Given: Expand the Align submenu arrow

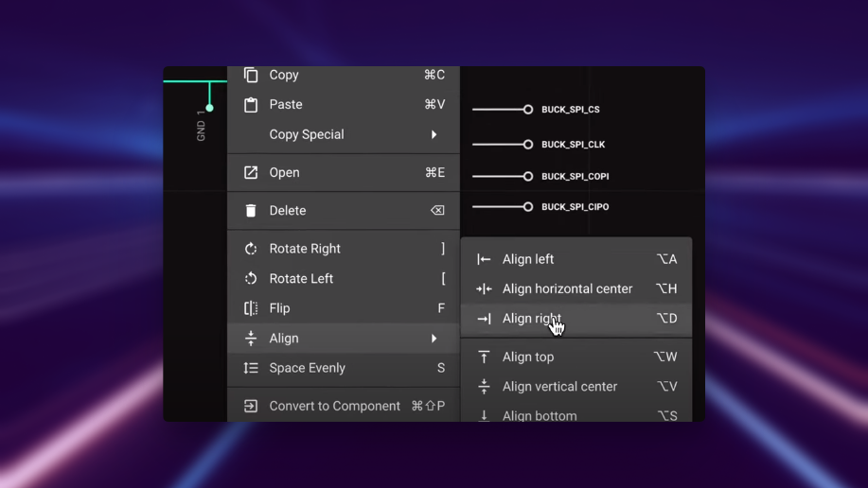Looking at the screenshot, I should pos(434,339).
